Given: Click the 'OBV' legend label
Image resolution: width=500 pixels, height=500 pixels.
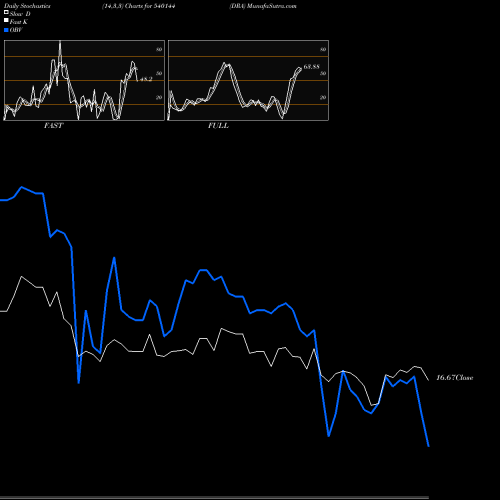Looking at the screenshot, I should [16, 30].
